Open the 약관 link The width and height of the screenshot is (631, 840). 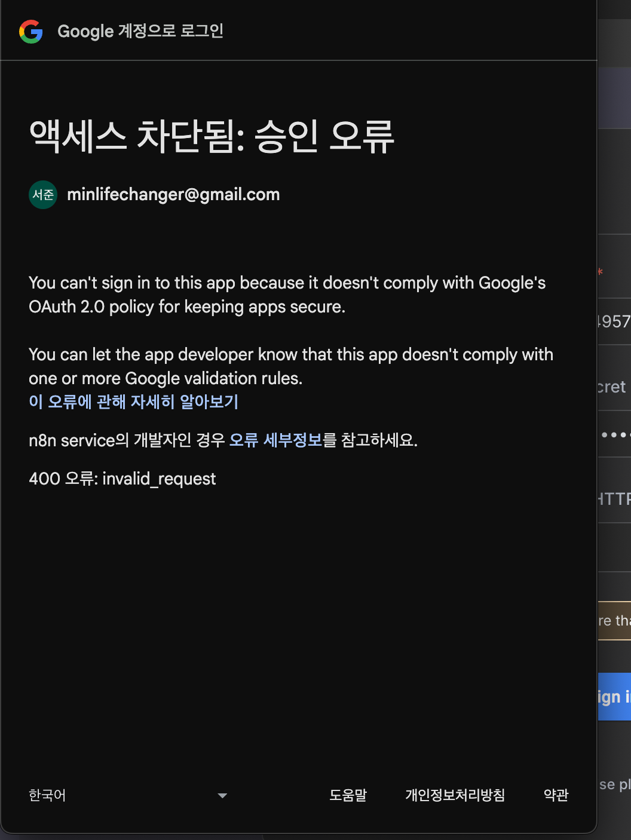point(556,795)
